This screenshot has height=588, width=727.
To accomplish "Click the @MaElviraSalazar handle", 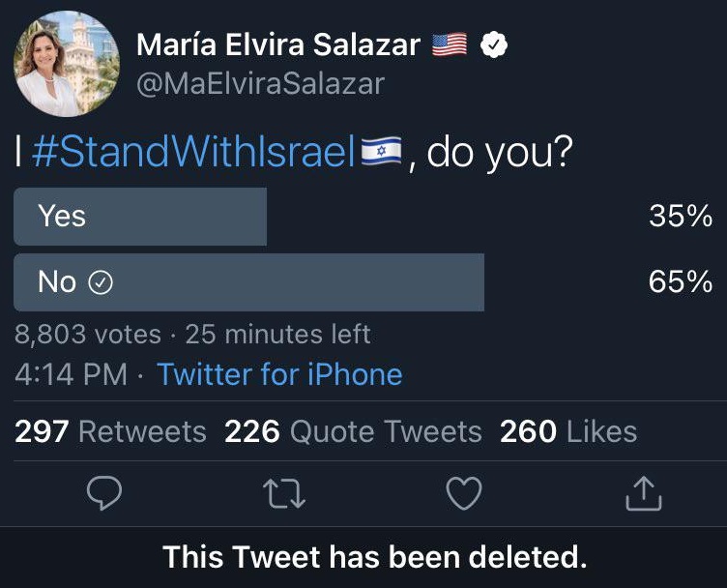I will [260, 83].
